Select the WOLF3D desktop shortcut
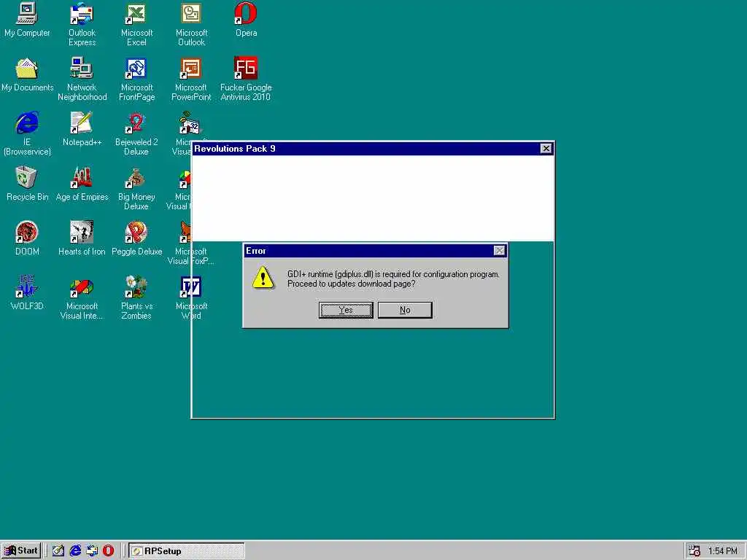This screenshot has height=560, width=747. pos(27,293)
